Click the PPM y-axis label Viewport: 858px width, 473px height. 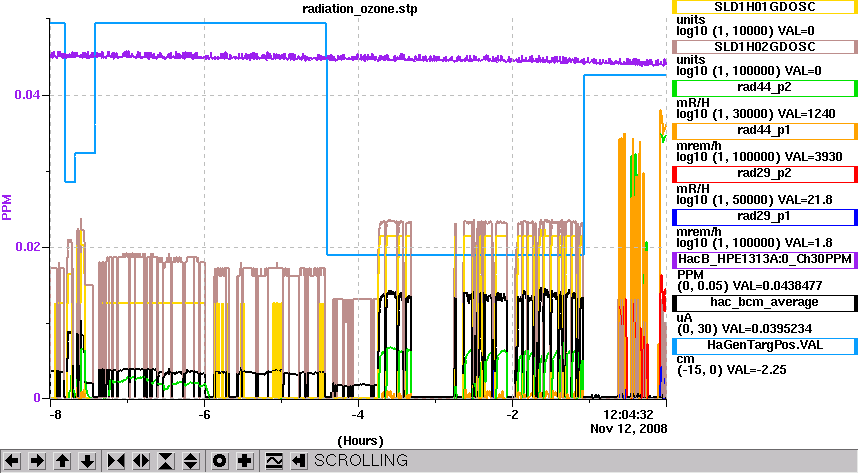(7, 207)
